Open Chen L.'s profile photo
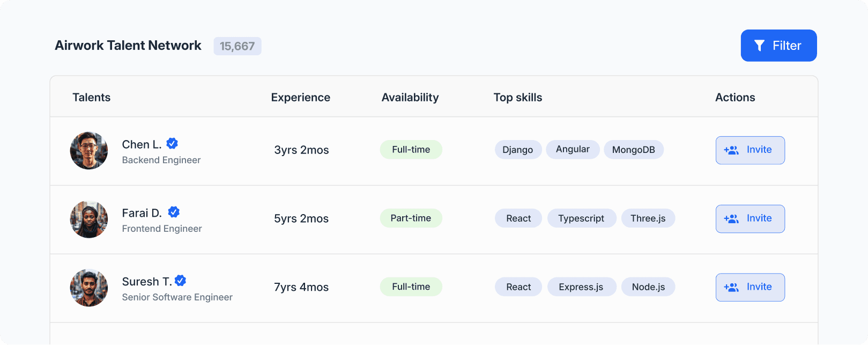The image size is (868, 345). pos(89,151)
